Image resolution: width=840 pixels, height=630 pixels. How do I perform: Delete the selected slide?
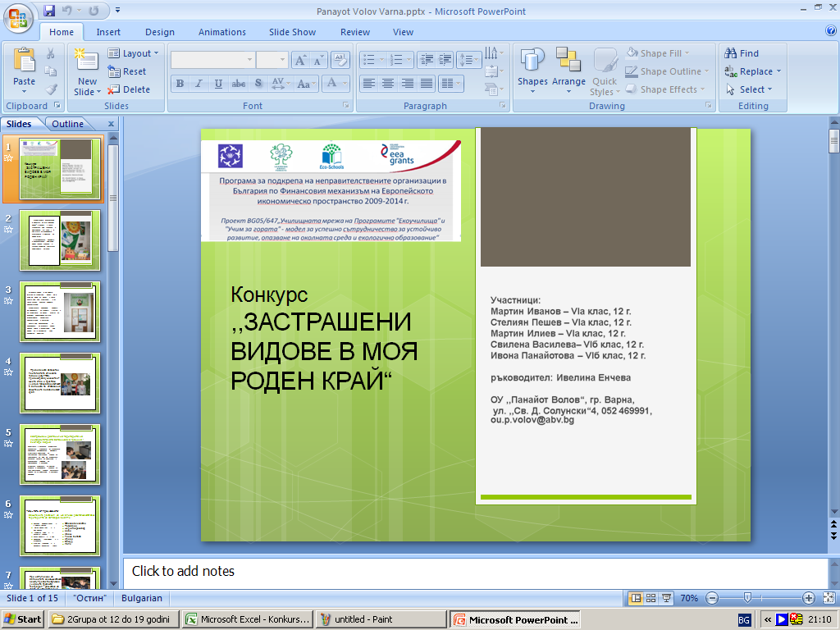pos(129,89)
